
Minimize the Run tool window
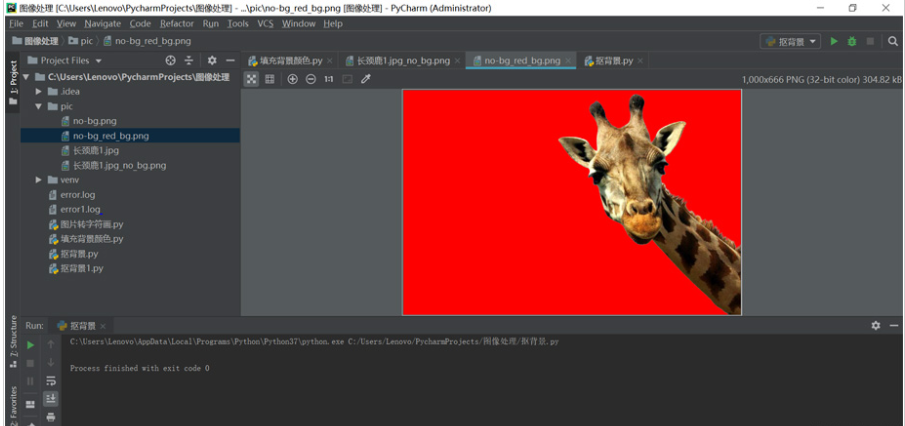pyautogui.click(x=894, y=326)
